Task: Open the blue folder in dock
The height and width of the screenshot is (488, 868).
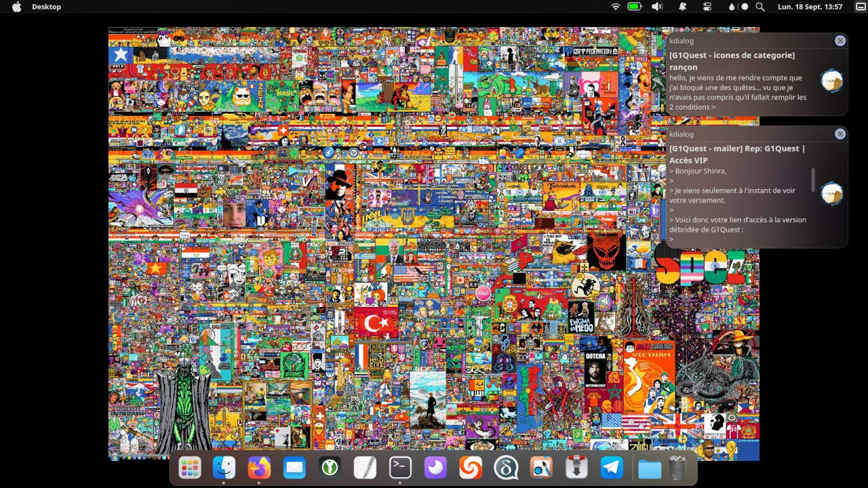Action: [x=650, y=468]
